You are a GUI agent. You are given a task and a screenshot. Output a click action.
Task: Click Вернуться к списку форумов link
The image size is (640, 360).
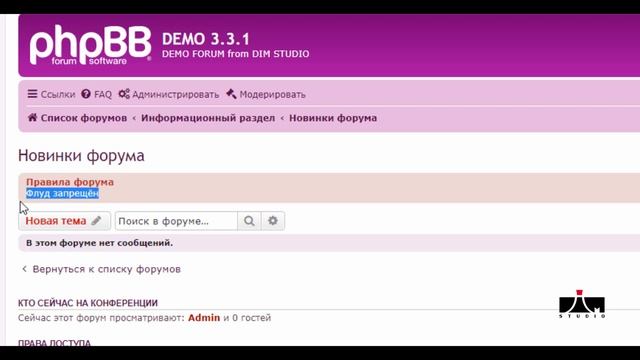(101, 269)
